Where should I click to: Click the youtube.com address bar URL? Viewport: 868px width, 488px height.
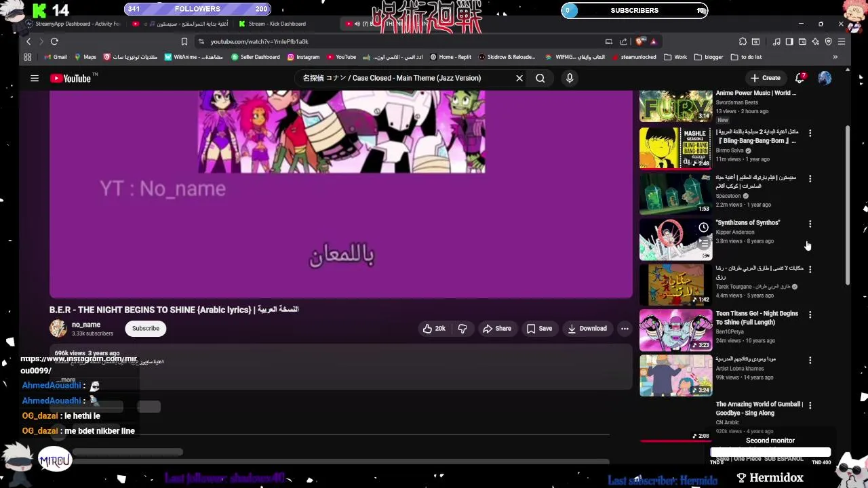[x=259, y=41]
